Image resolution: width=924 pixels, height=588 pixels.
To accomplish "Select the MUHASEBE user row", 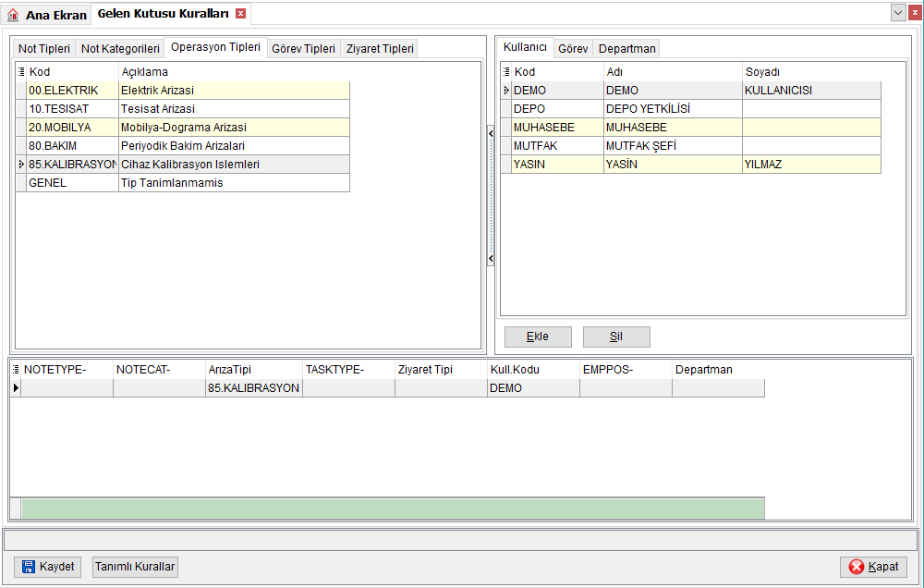I will (690, 128).
